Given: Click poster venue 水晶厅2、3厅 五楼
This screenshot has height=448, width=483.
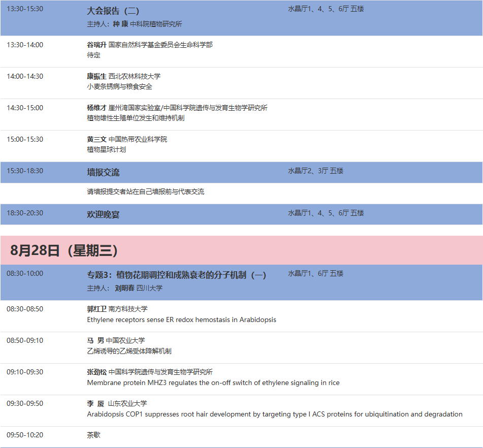Looking at the screenshot, I should pyautogui.click(x=316, y=171).
